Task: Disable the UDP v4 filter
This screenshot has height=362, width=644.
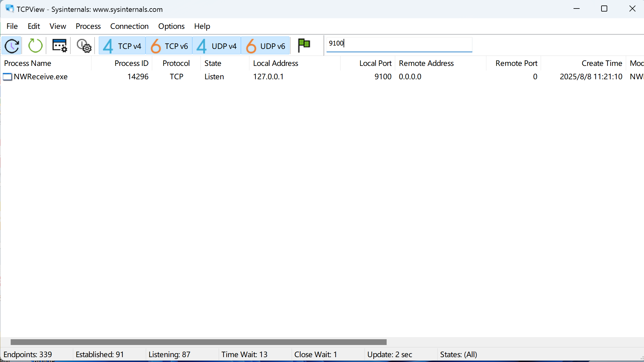Action: 217,46
